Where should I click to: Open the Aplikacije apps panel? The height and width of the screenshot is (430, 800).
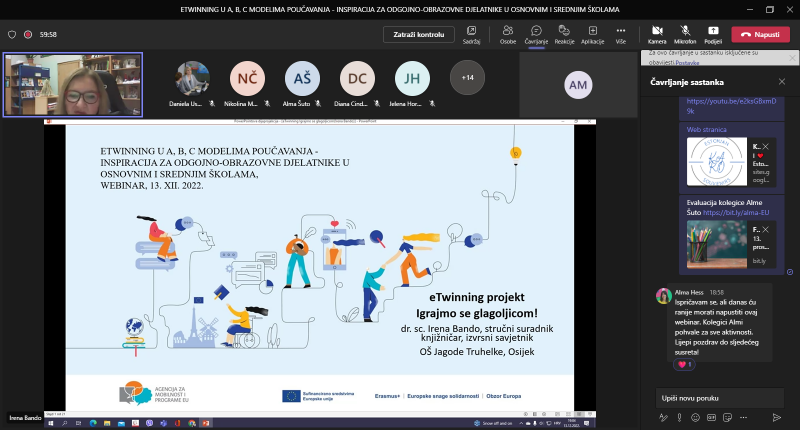[592, 33]
